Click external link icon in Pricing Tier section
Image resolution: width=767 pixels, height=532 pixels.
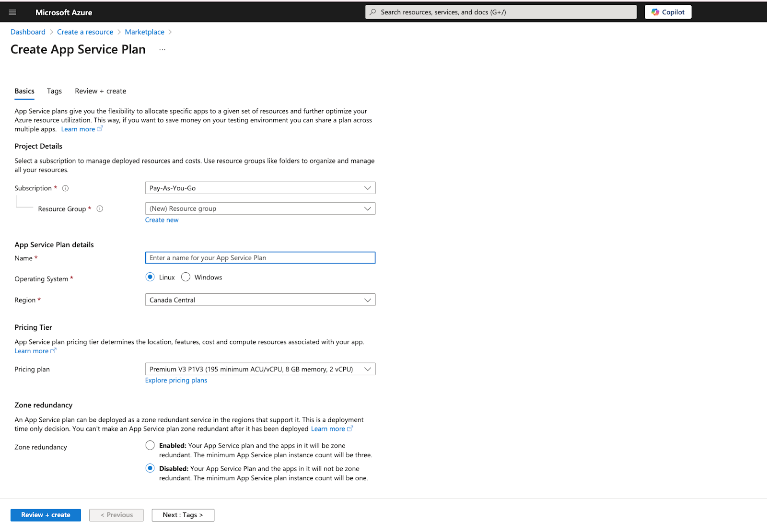(53, 351)
